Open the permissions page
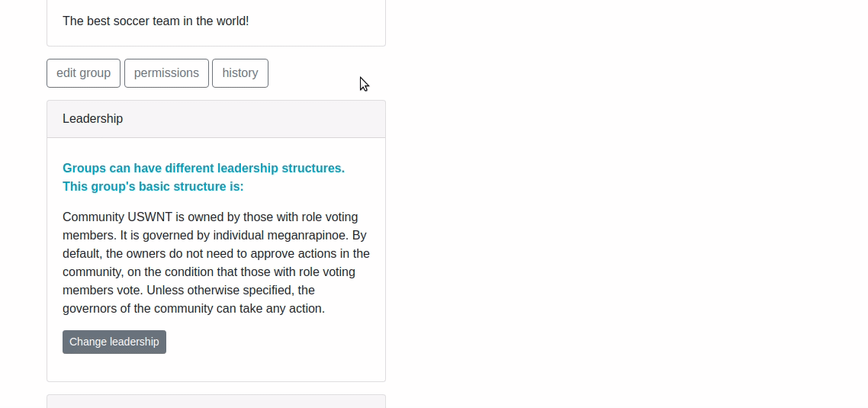 (x=166, y=73)
